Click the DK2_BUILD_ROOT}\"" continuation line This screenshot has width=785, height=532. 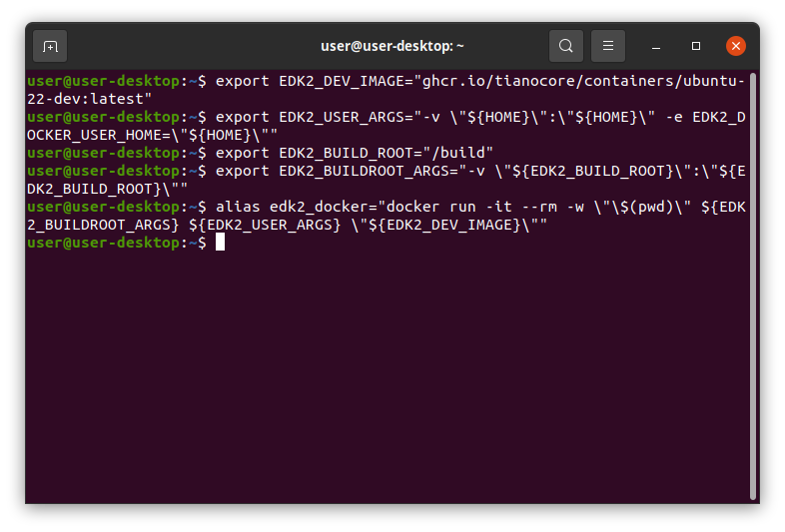(x=107, y=190)
